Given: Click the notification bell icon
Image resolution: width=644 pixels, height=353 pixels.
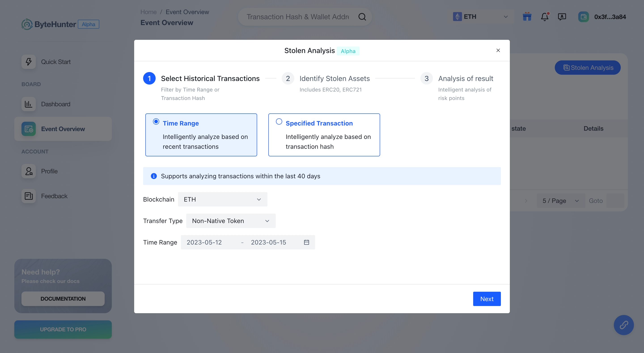Looking at the screenshot, I should [544, 17].
